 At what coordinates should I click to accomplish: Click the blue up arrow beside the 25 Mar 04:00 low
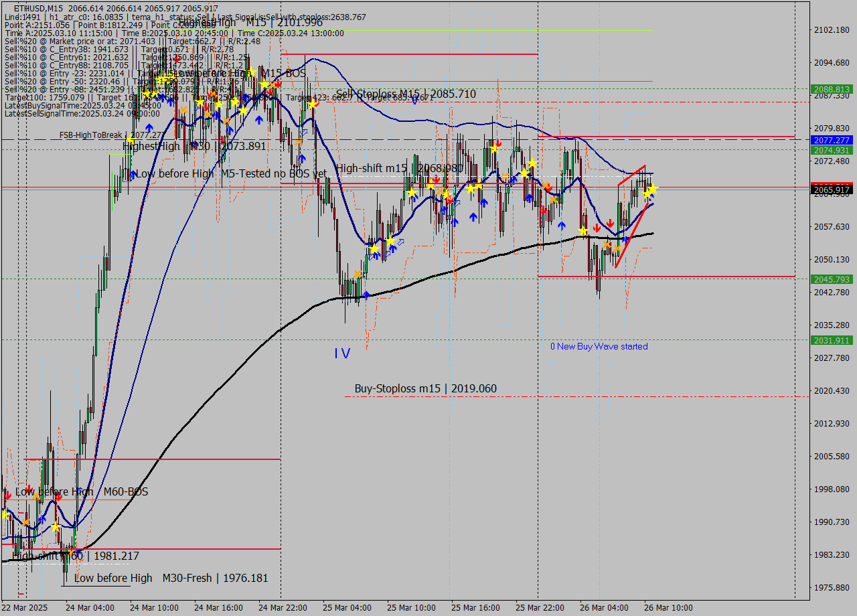[x=366, y=294]
